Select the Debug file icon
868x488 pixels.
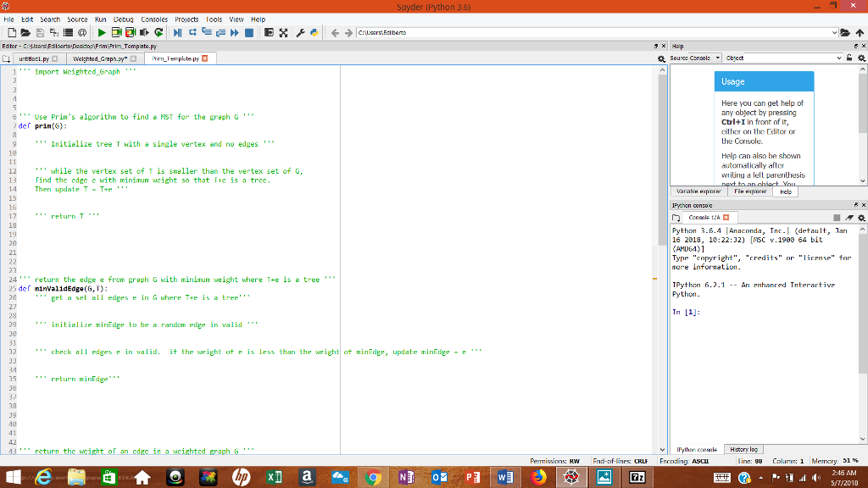pyautogui.click(x=178, y=32)
